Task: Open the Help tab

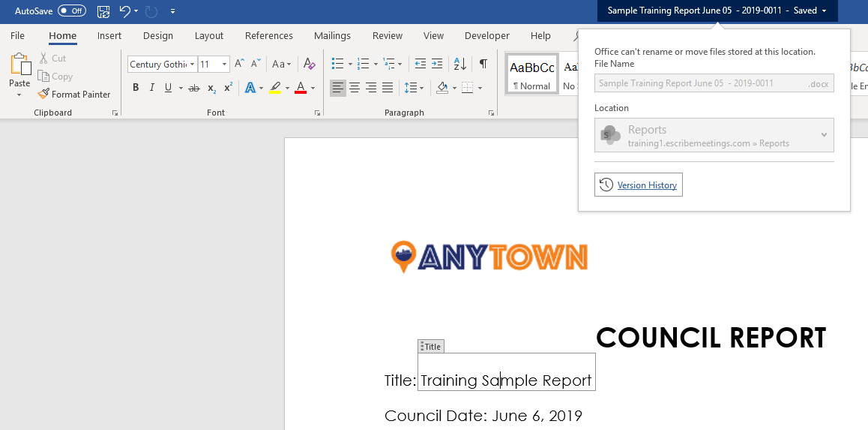Action: (540, 35)
